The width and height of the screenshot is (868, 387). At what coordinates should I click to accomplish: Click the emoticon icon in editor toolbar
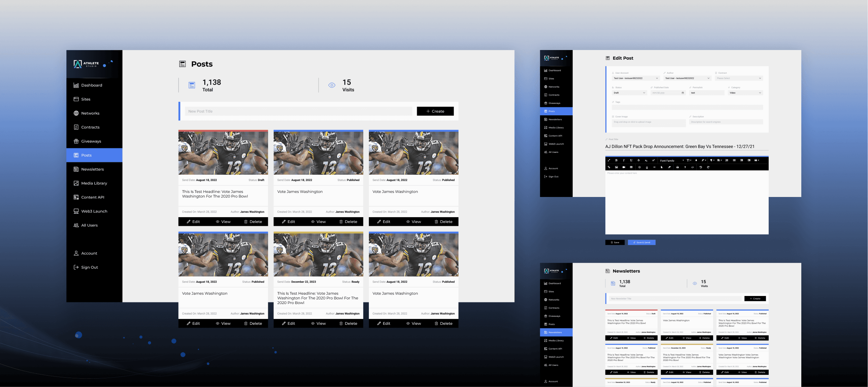point(639,167)
